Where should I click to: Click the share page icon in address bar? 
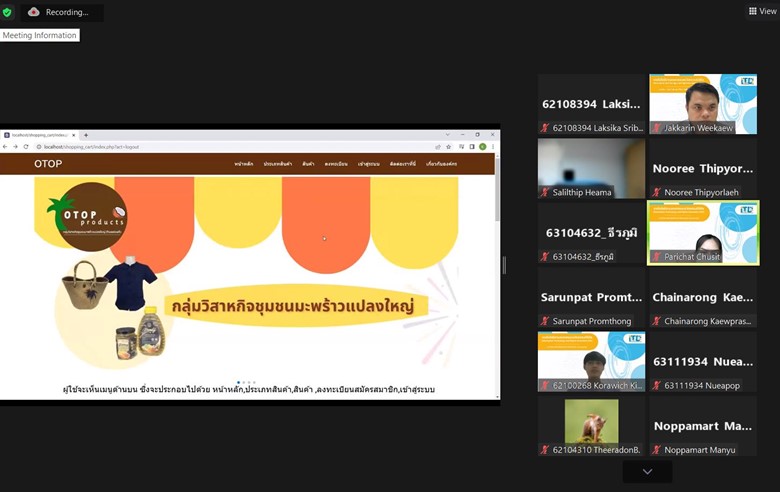438,147
